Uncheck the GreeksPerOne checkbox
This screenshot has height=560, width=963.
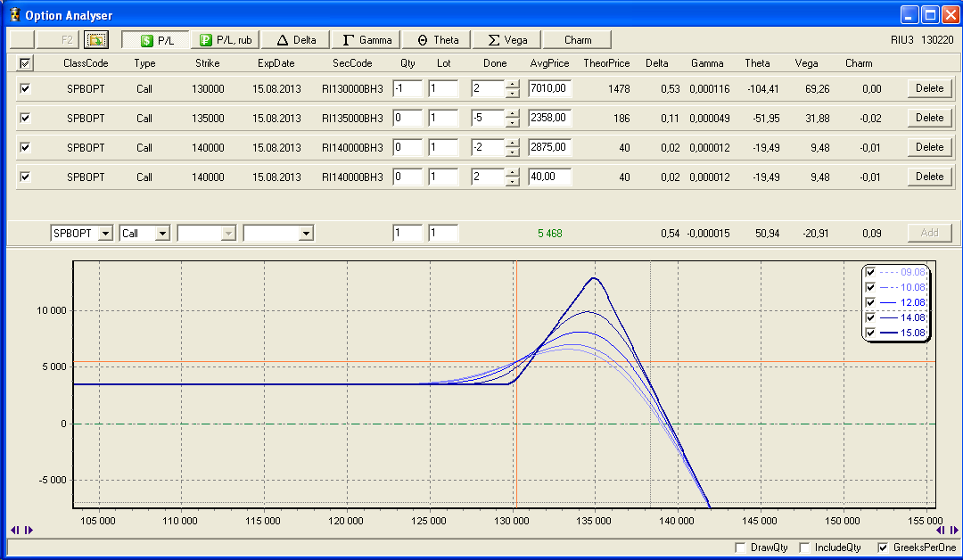pyautogui.click(x=884, y=547)
